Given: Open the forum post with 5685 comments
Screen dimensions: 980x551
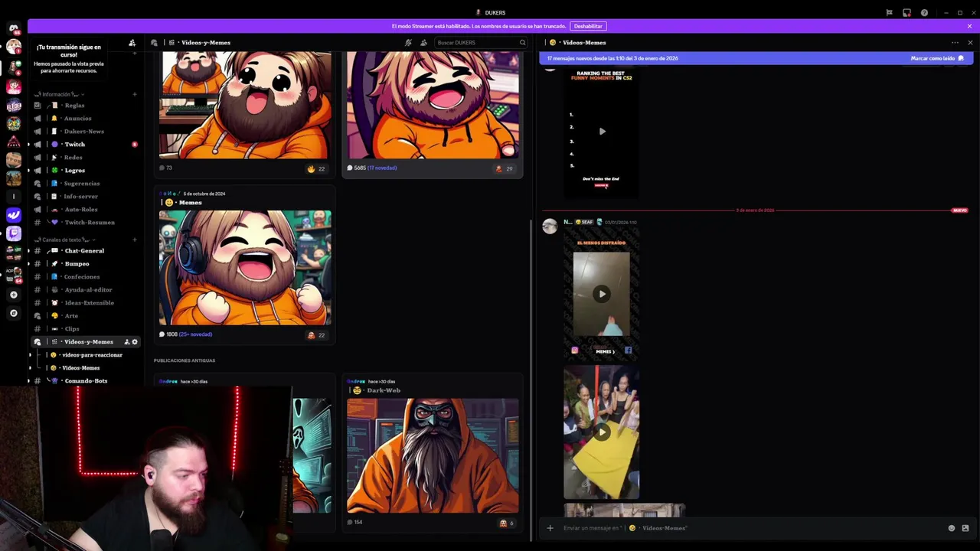Looking at the screenshot, I should tap(433, 113).
